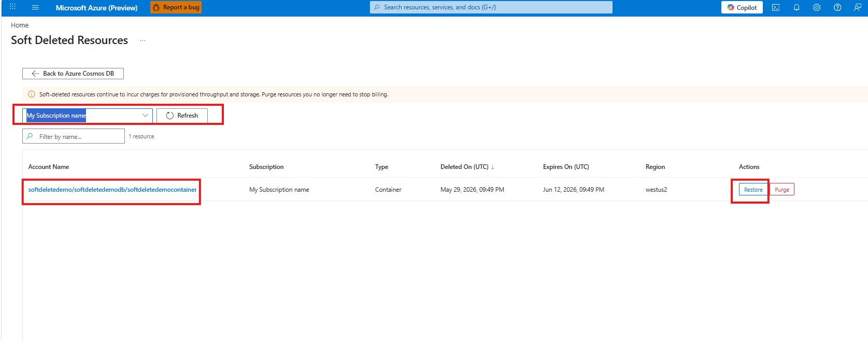This screenshot has height=341, width=868.
Task: Open the hamburger portal menu
Action: coord(35,7)
